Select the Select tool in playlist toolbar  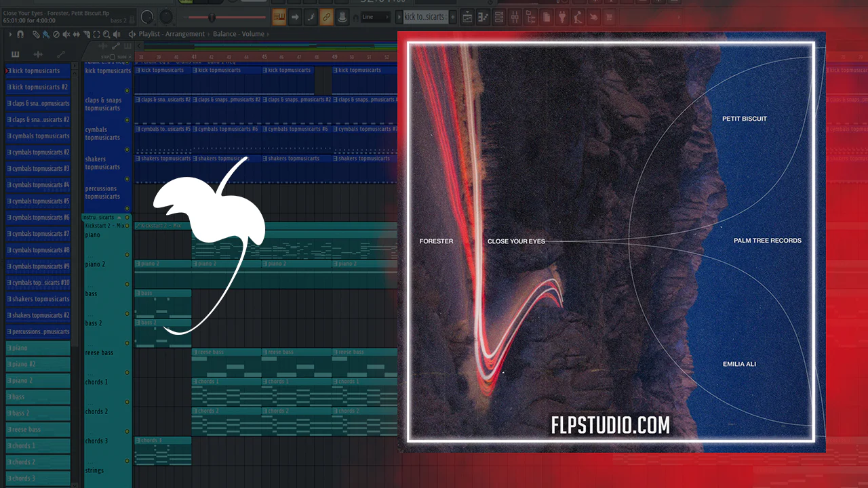[97, 34]
